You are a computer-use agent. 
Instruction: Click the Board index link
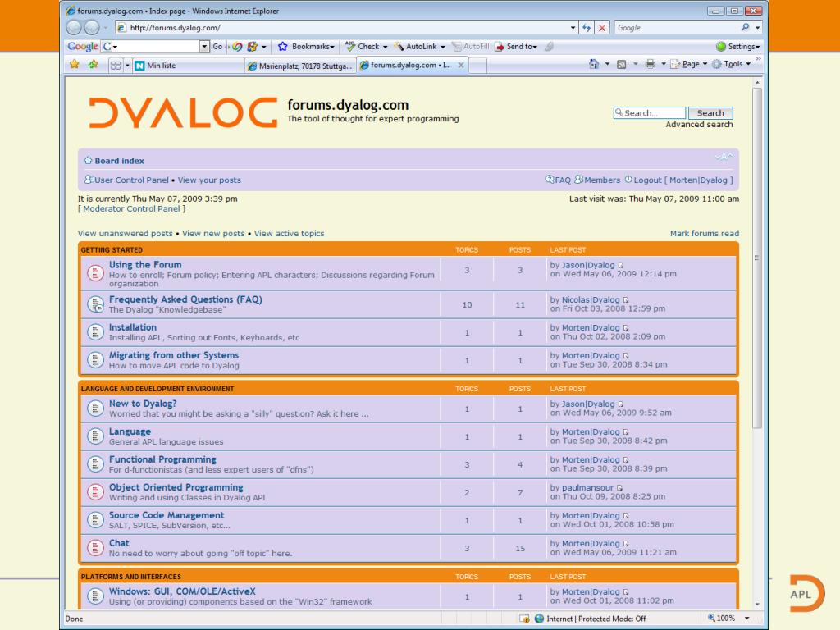click(x=119, y=161)
